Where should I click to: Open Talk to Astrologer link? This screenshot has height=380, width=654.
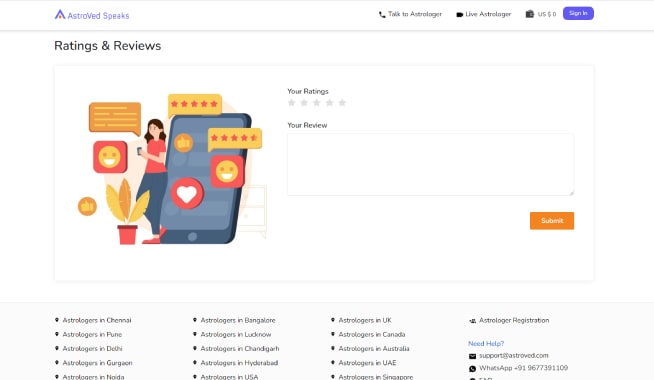pyautogui.click(x=415, y=14)
